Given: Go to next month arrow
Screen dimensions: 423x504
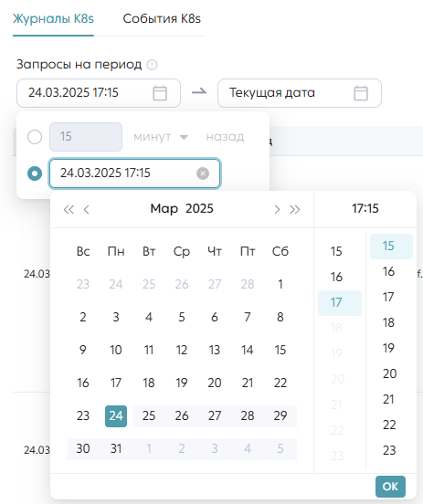Looking at the screenshot, I should click(277, 210).
